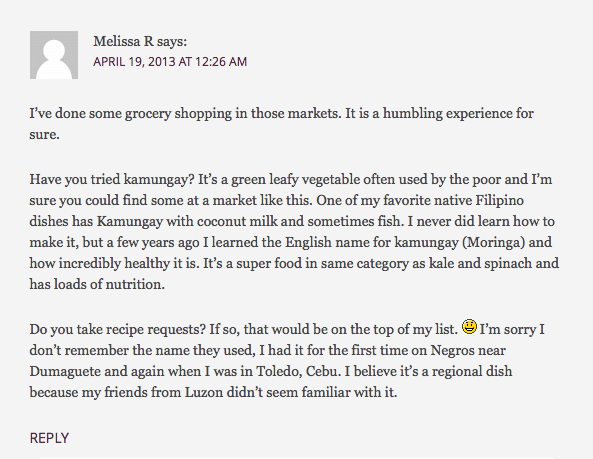Click the capitalized word "Kamungay" before coconut milk
This screenshot has height=459, width=593.
point(130,222)
